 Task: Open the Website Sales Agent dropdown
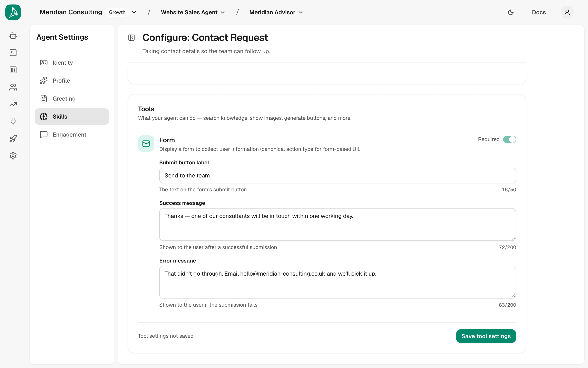click(193, 12)
